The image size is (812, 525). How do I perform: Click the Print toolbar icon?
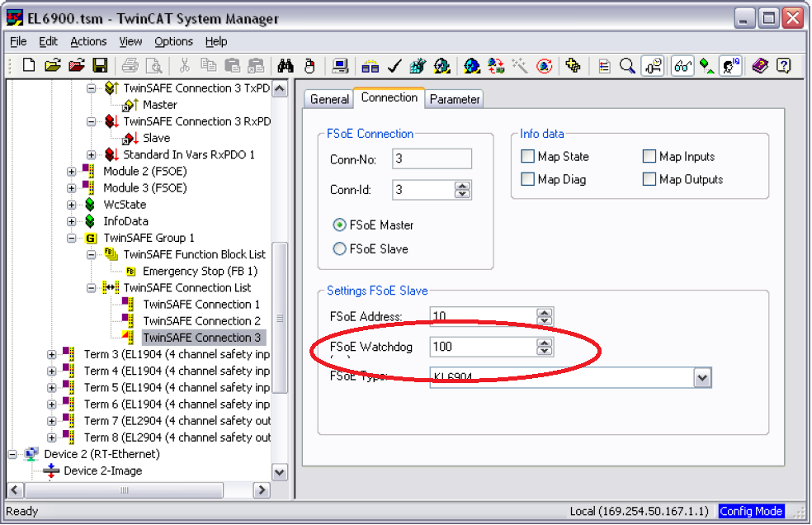(130, 66)
